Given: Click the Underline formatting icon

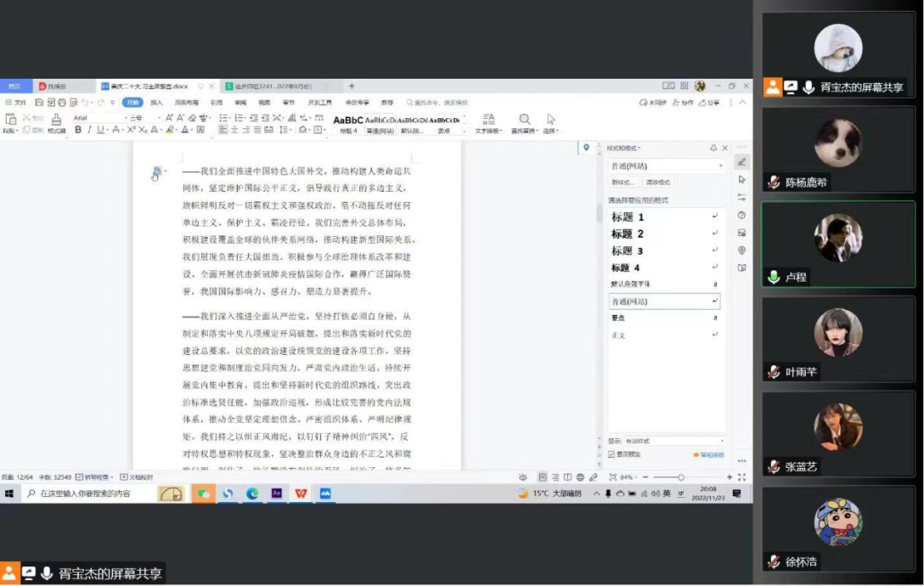Looking at the screenshot, I should coord(99,129).
